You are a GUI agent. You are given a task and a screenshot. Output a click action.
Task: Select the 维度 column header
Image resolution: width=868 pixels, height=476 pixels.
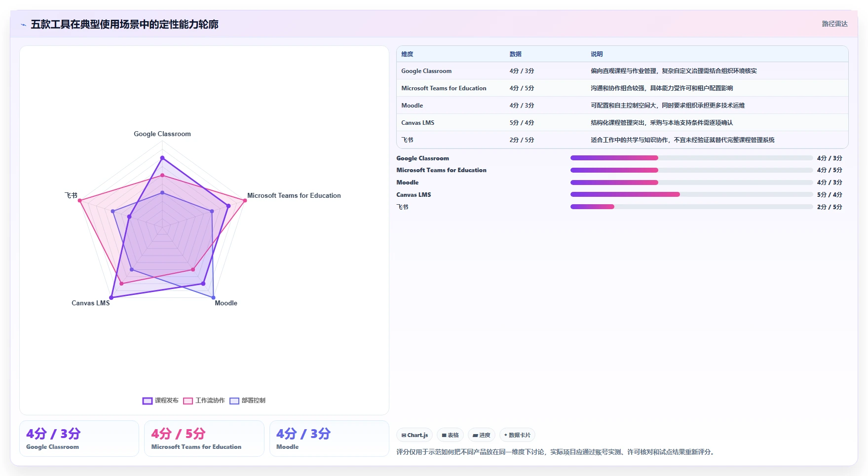click(x=407, y=54)
